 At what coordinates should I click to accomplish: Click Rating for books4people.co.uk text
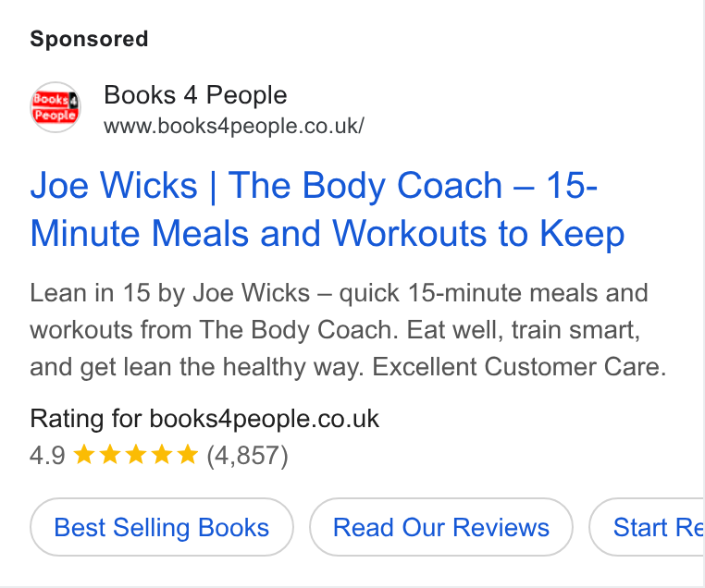[204, 419]
